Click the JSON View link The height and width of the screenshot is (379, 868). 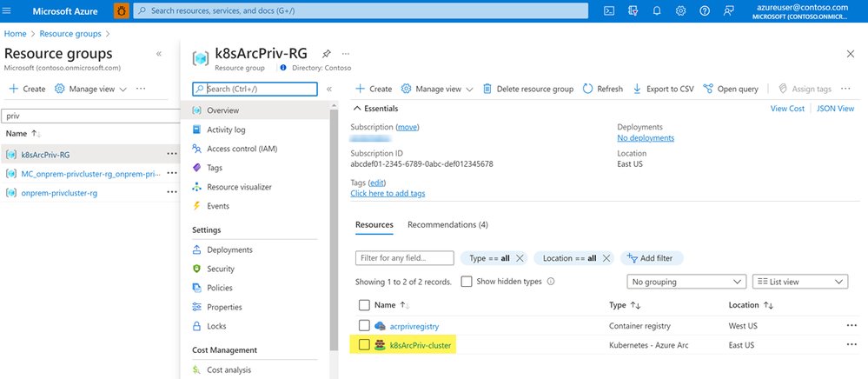click(x=835, y=109)
